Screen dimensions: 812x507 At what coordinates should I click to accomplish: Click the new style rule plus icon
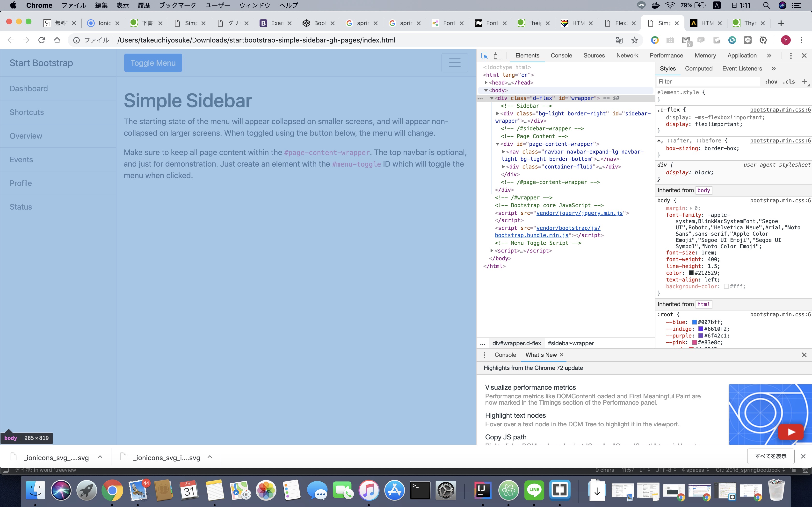pos(804,82)
